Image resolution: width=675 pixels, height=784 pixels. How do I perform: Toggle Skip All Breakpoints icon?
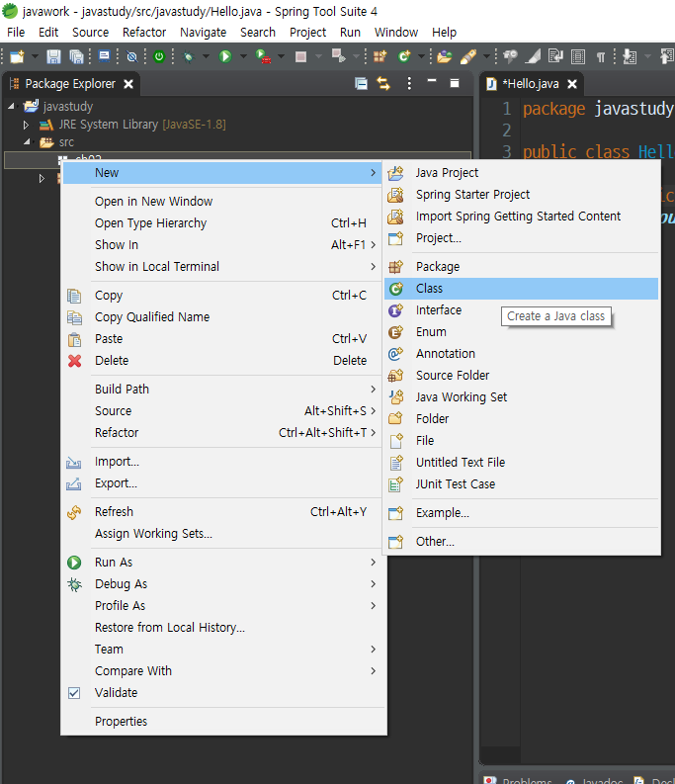pos(132,56)
